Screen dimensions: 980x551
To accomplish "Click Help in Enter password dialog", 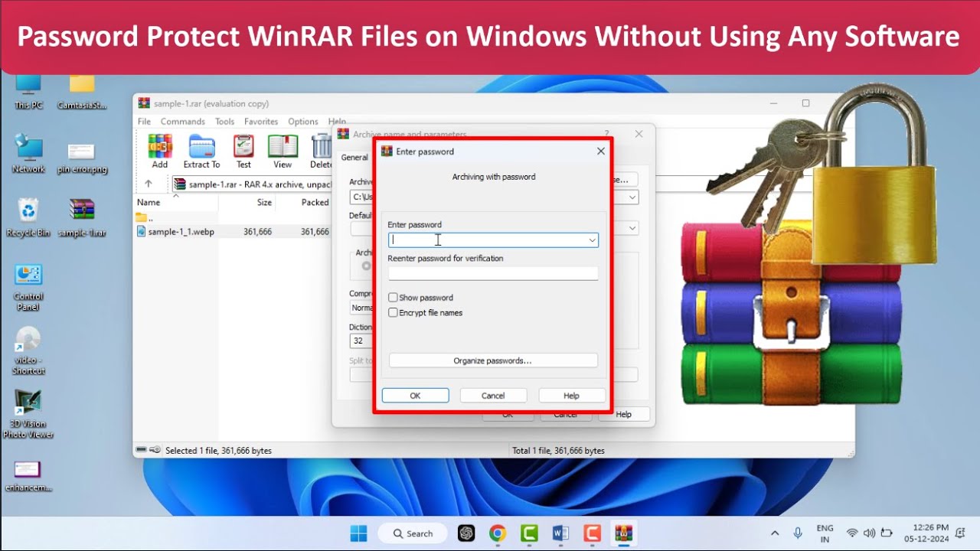I will tap(572, 396).
